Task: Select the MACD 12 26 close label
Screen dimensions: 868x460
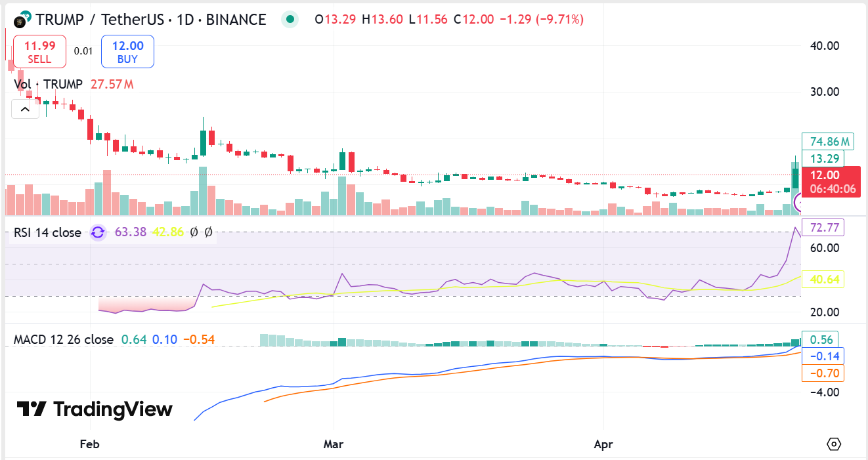Action: click(x=64, y=340)
